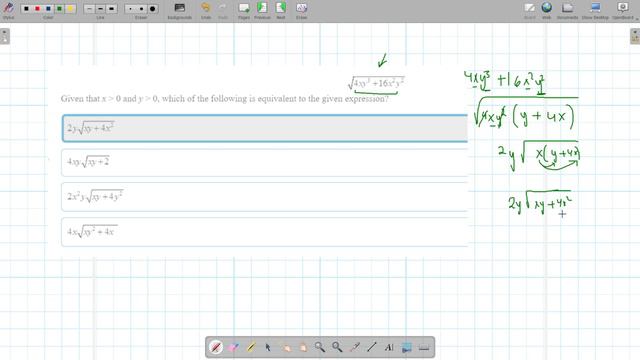Select the Capture screen area tool
The width and height of the screenshot is (640, 360).
pos(406,347)
